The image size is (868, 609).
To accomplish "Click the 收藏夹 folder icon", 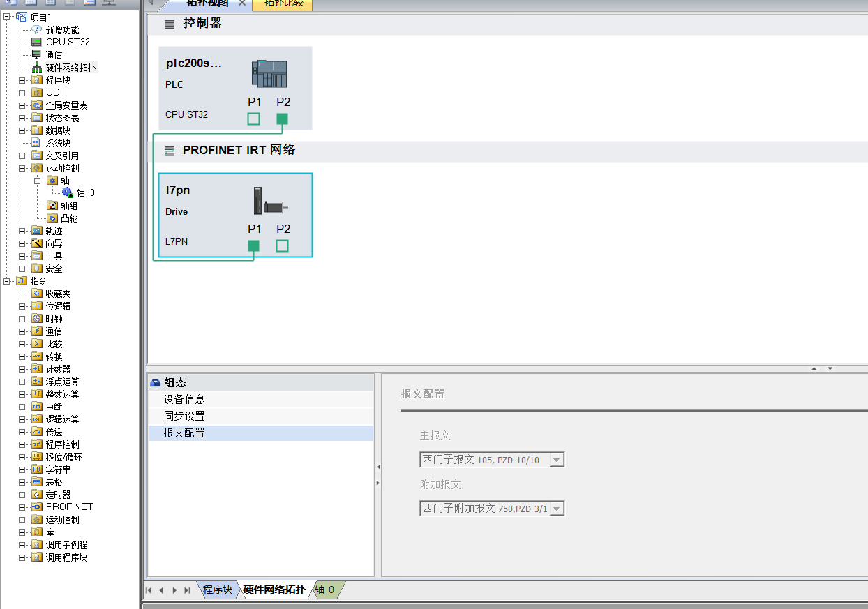I will (37, 293).
